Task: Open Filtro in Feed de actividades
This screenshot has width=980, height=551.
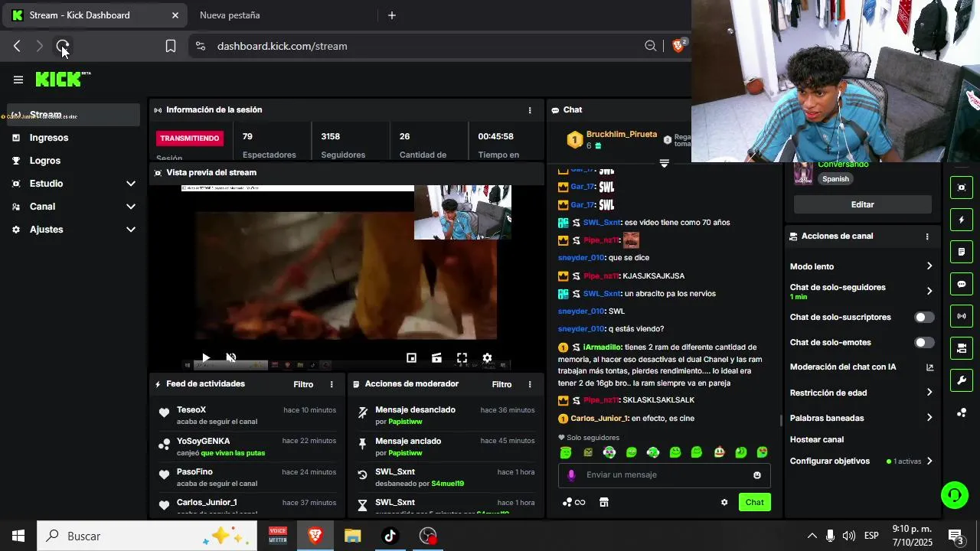Action: (303, 384)
